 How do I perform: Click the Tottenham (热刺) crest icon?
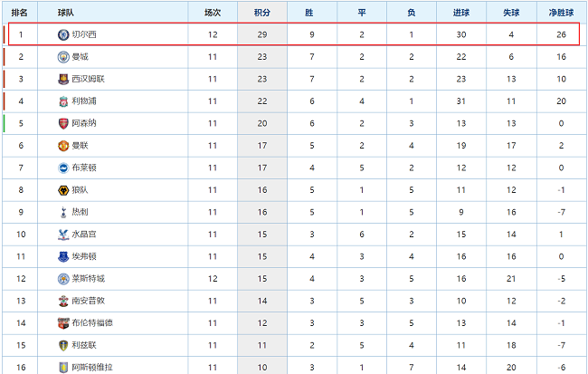click(x=63, y=212)
